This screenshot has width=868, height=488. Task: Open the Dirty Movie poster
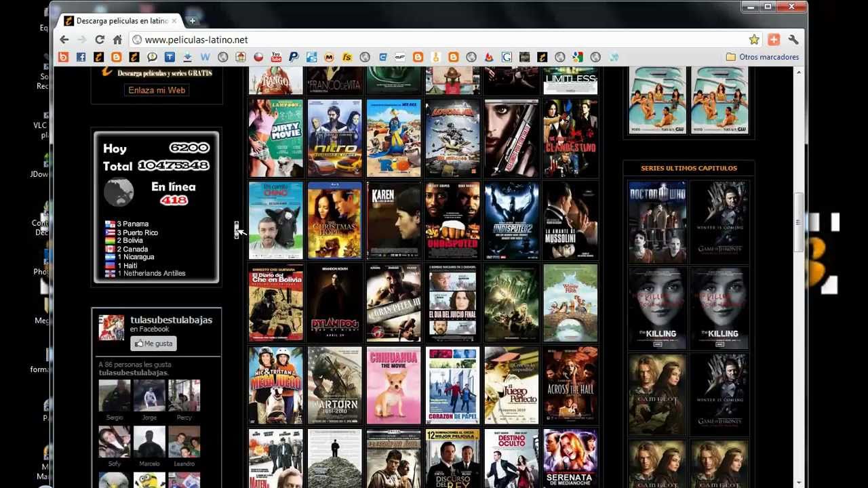[x=275, y=138]
